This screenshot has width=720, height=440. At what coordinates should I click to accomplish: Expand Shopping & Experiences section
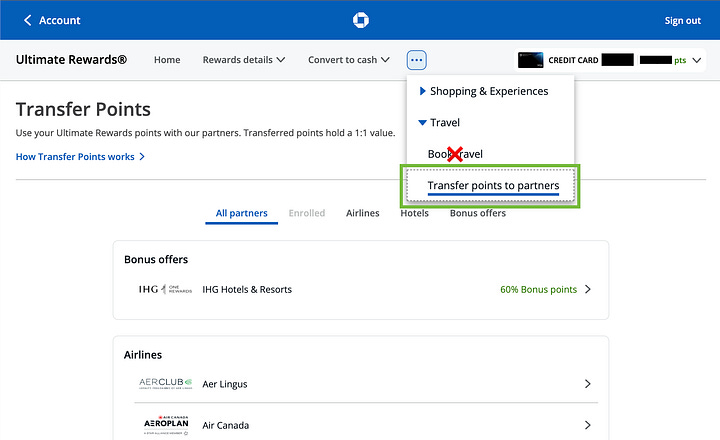point(484,91)
